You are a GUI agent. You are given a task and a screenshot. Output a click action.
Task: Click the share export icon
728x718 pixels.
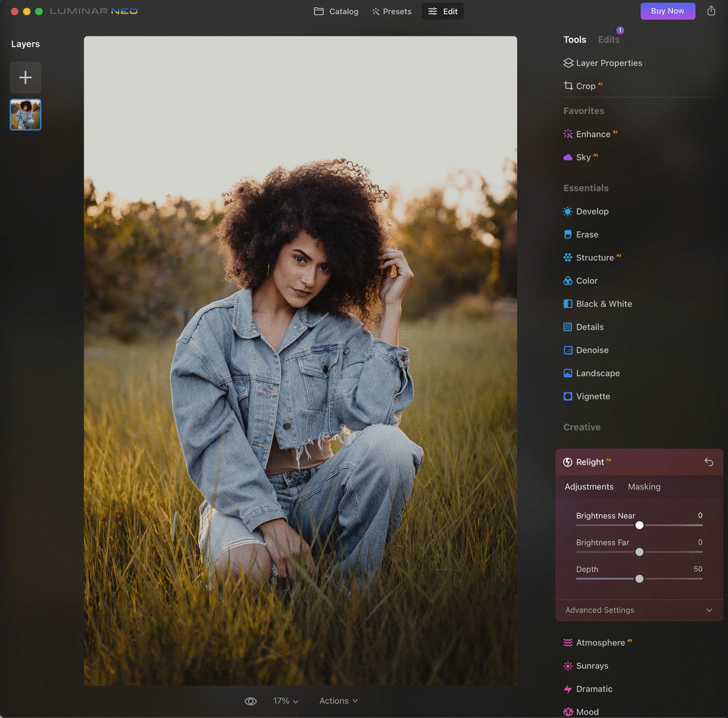(711, 11)
